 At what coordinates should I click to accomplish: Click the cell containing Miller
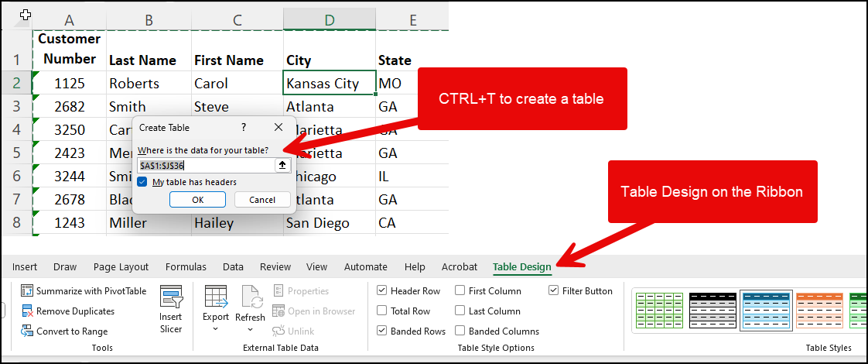149,222
